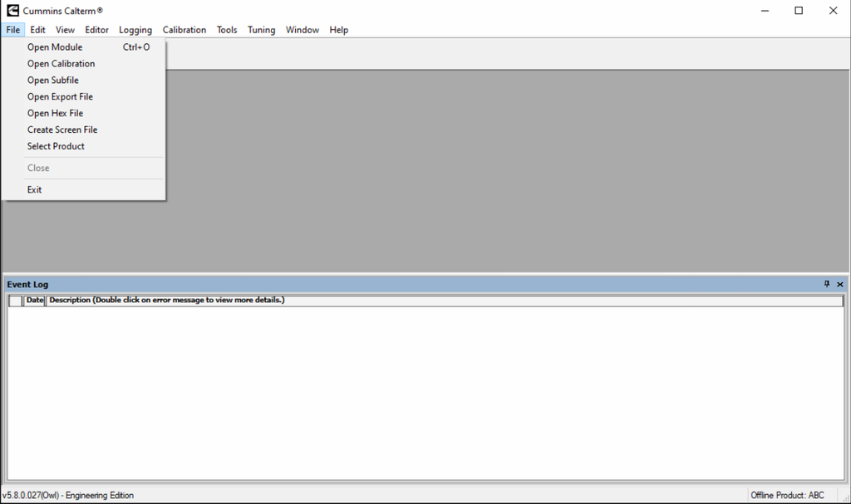This screenshot has width=851, height=504.
Task: Show the Tools menu
Action: pyautogui.click(x=227, y=30)
